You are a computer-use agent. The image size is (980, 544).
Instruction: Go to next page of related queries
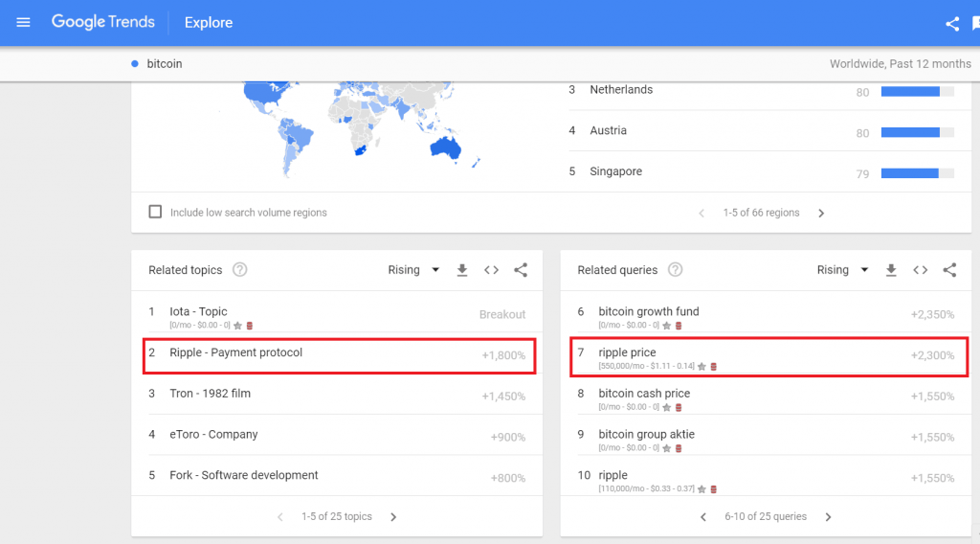[x=828, y=517]
